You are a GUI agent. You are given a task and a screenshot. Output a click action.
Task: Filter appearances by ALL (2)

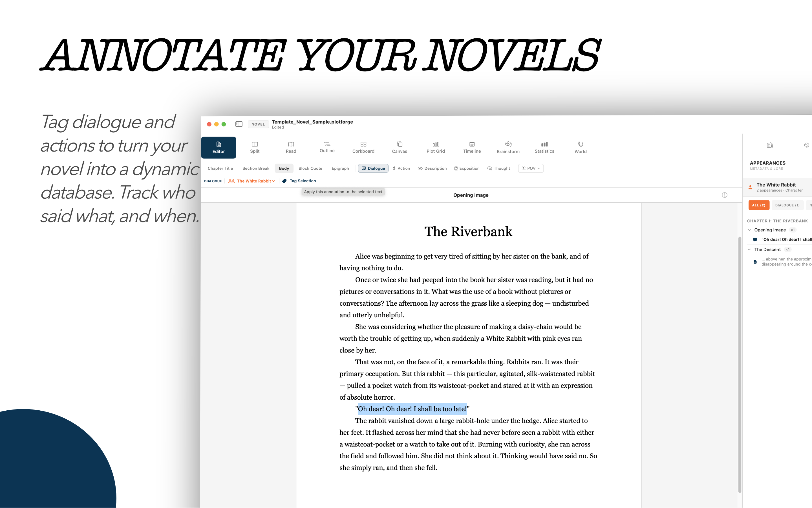[759, 205]
